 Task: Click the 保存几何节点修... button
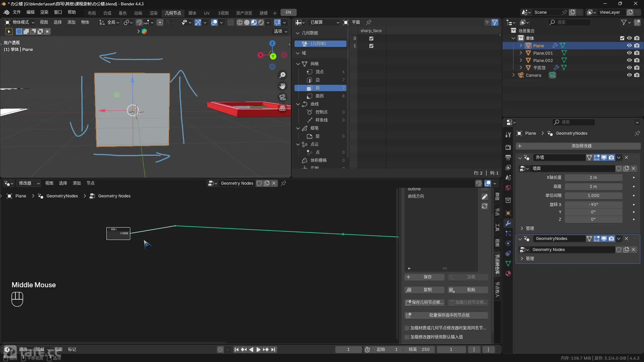pyautogui.click(x=424, y=303)
